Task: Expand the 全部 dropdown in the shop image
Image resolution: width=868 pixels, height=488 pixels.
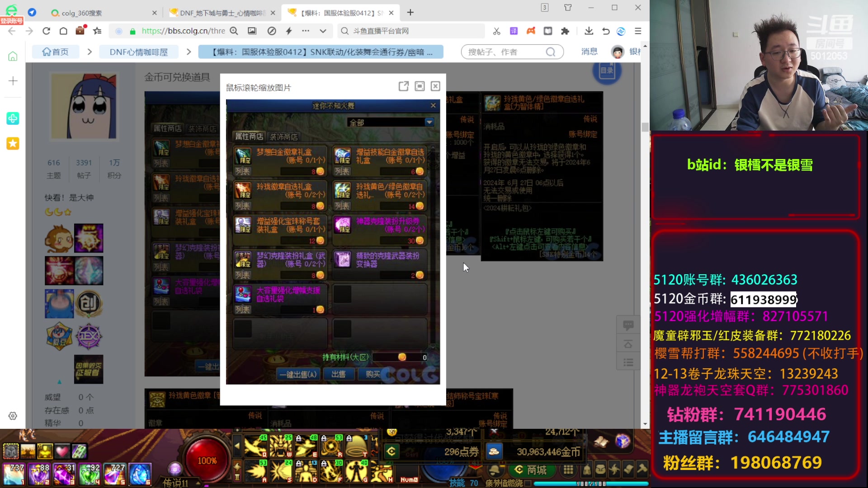Action: [x=429, y=122]
